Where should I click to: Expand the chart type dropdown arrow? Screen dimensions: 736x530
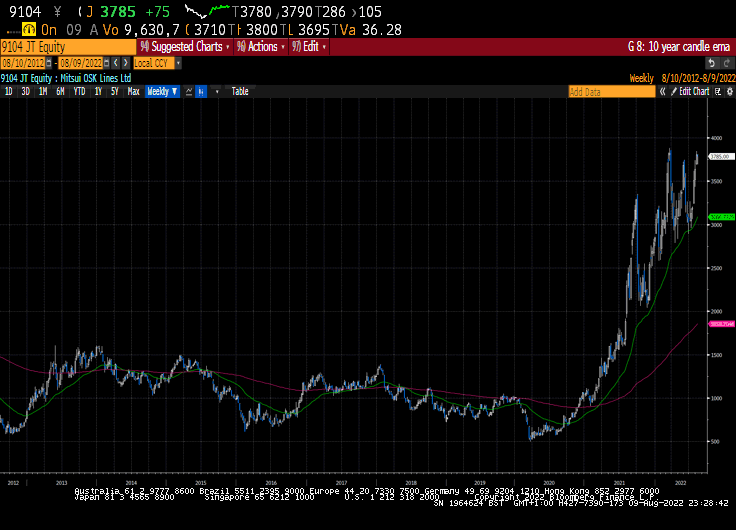click(x=217, y=92)
